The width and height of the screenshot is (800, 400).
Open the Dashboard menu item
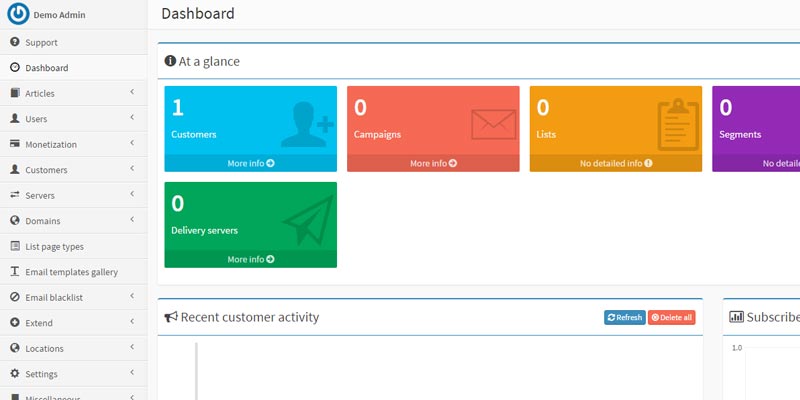tap(47, 68)
